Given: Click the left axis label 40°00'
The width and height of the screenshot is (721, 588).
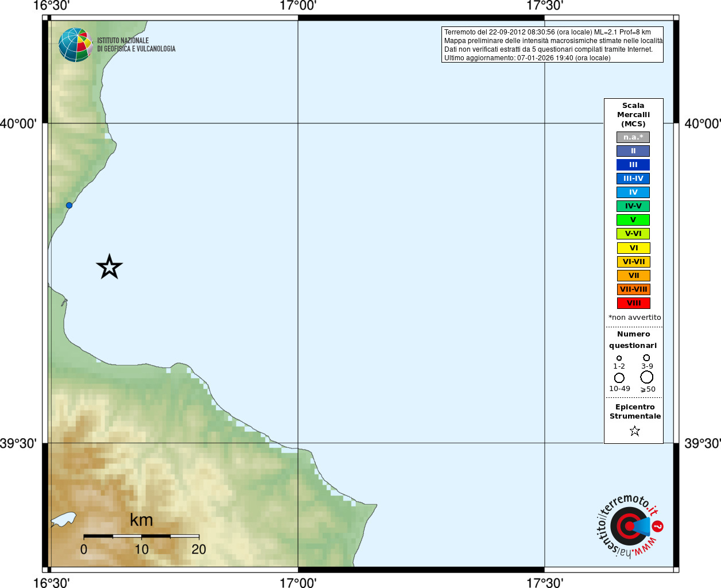Looking at the screenshot, I should point(18,123).
